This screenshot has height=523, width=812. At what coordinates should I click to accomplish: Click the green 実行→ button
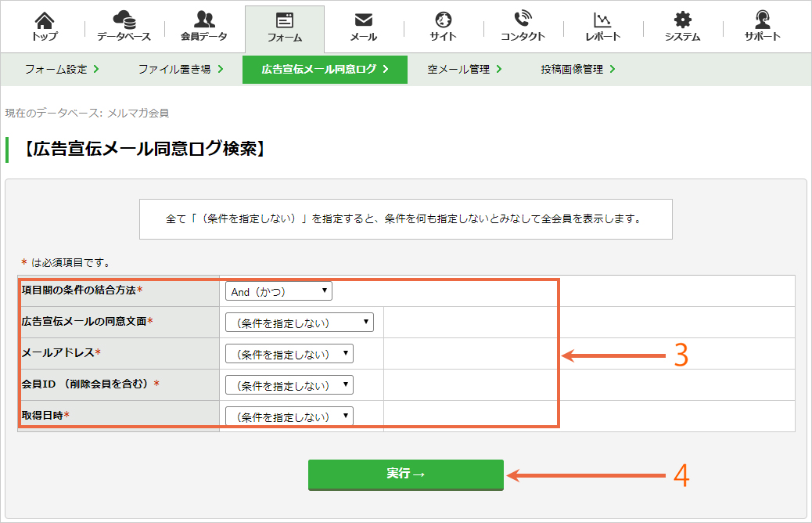(x=406, y=474)
